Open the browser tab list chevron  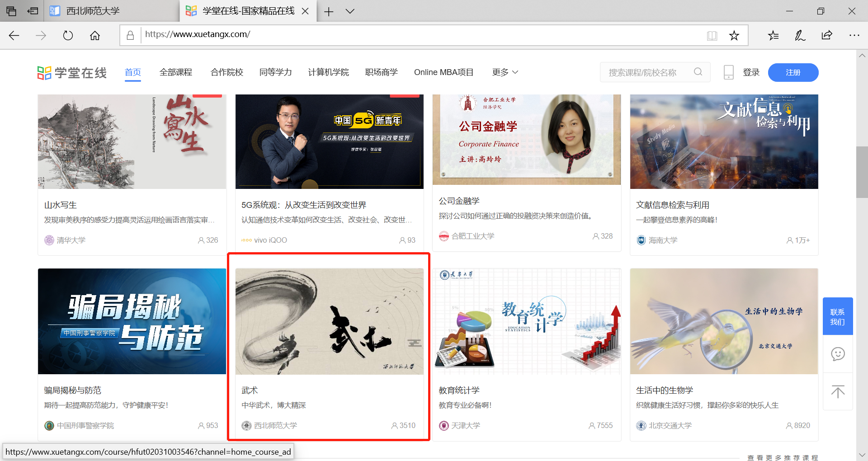[350, 11]
